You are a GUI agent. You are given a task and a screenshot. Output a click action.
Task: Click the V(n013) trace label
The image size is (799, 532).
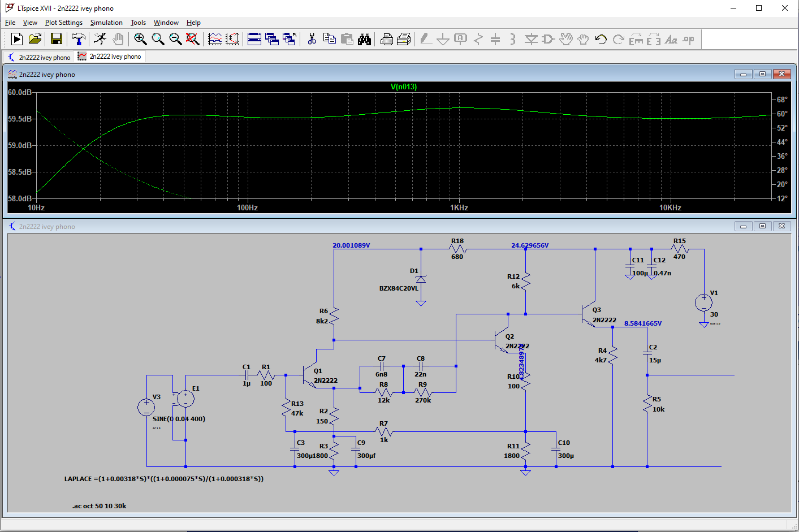(x=404, y=86)
